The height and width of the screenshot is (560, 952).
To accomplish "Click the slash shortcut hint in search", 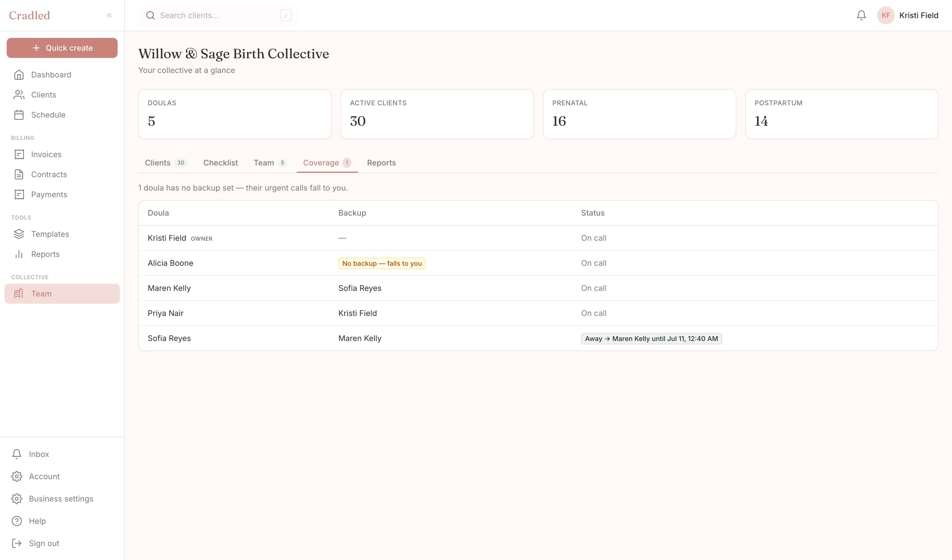I will [286, 16].
